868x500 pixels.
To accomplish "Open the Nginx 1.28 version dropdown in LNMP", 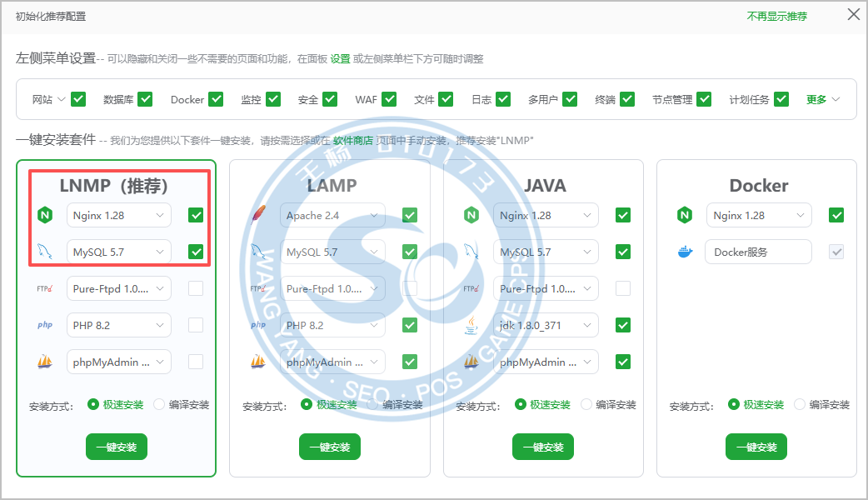I will 118,215.
